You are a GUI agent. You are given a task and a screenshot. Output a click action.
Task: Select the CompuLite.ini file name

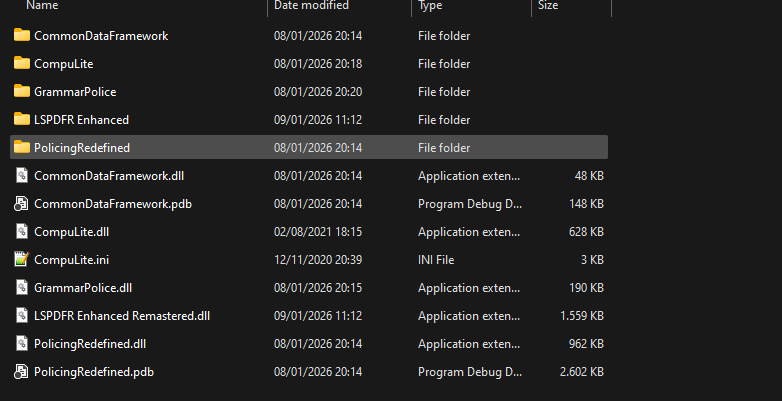pyautogui.click(x=71, y=259)
